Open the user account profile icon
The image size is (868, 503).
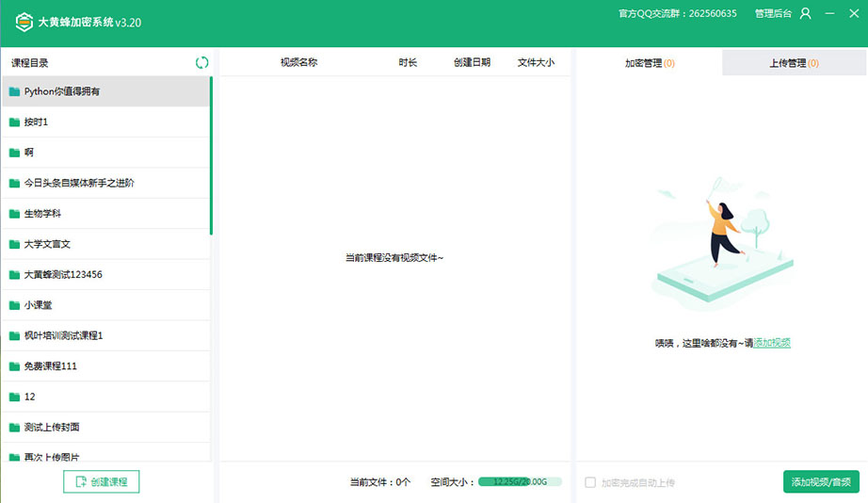[x=805, y=14]
